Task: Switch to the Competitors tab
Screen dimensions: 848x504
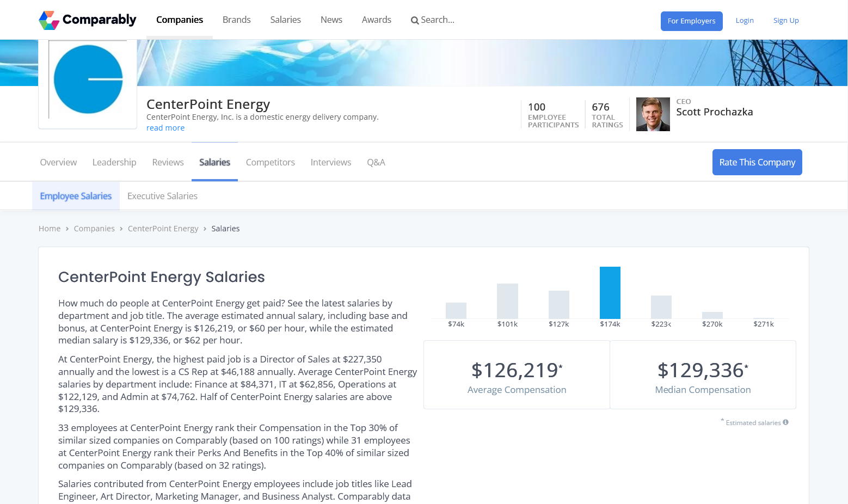Action: click(271, 162)
